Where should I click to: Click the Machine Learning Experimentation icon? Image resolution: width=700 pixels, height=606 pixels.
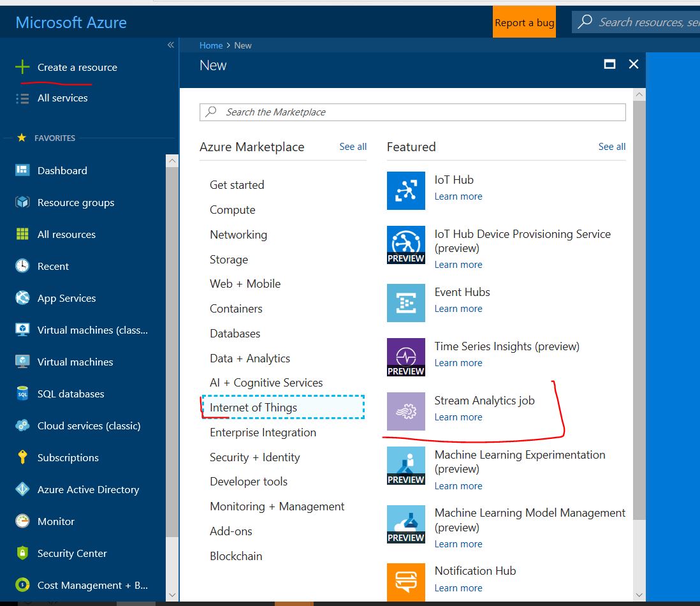[x=406, y=466]
